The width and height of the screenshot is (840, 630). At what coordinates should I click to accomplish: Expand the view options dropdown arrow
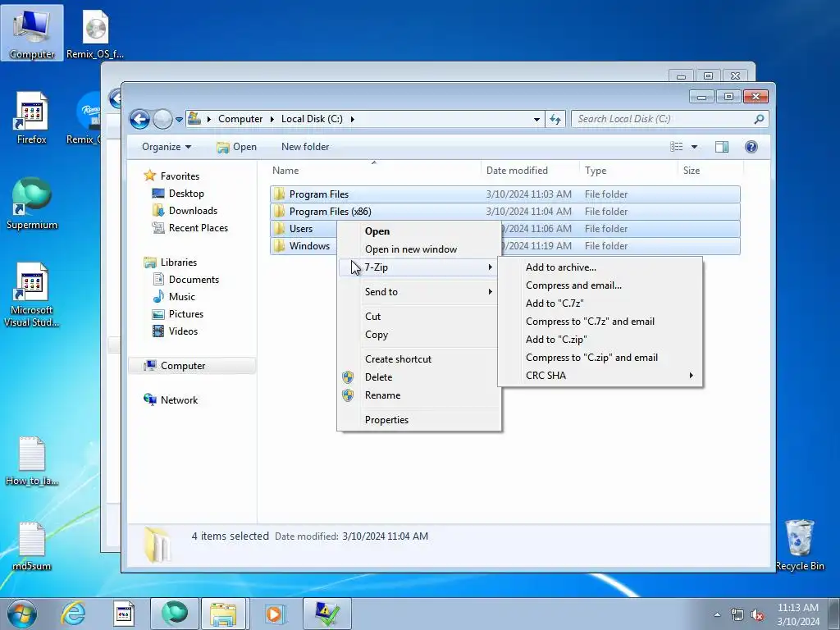coord(694,147)
